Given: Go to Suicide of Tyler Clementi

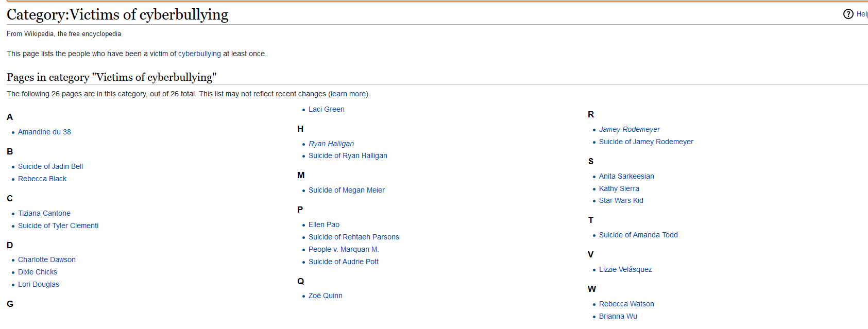Looking at the screenshot, I should pyautogui.click(x=58, y=226).
